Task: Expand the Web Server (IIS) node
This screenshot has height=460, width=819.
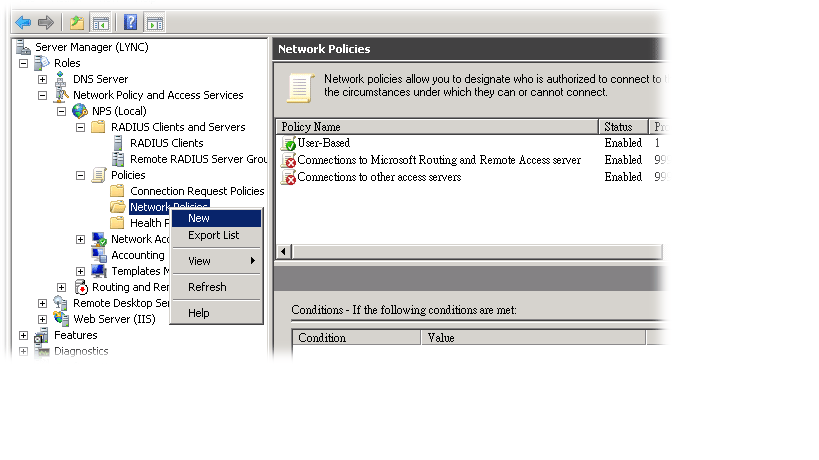Action: pos(42,319)
